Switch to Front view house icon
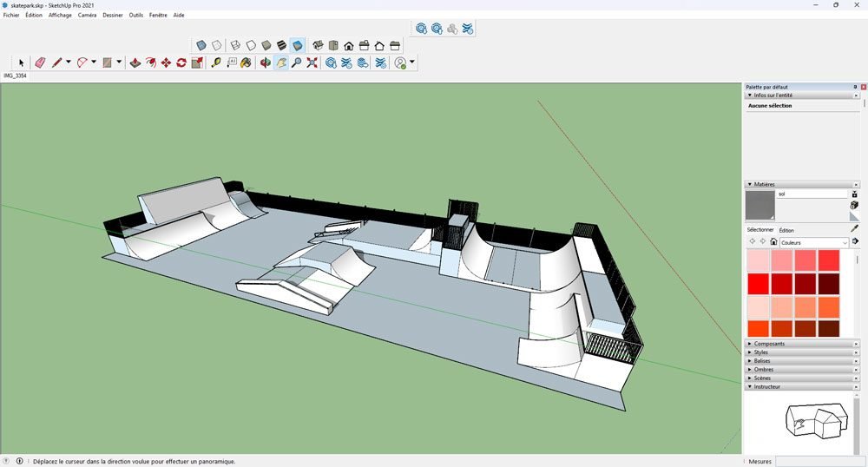Screen dimensions: 868x467 pos(349,45)
